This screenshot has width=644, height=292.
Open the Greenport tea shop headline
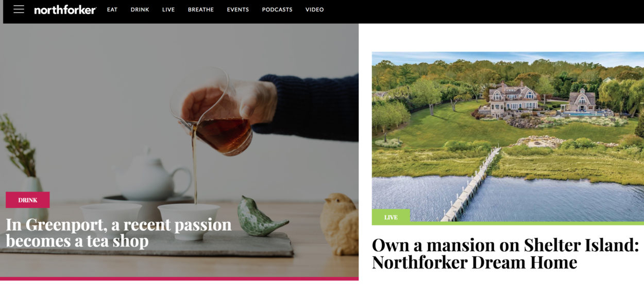(x=119, y=233)
